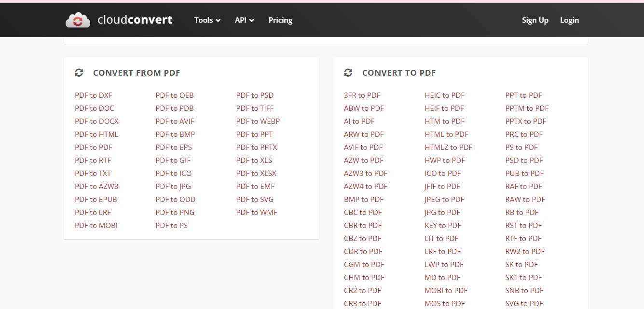Choose PDF to SVG conversion

pyautogui.click(x=255, y=200)
